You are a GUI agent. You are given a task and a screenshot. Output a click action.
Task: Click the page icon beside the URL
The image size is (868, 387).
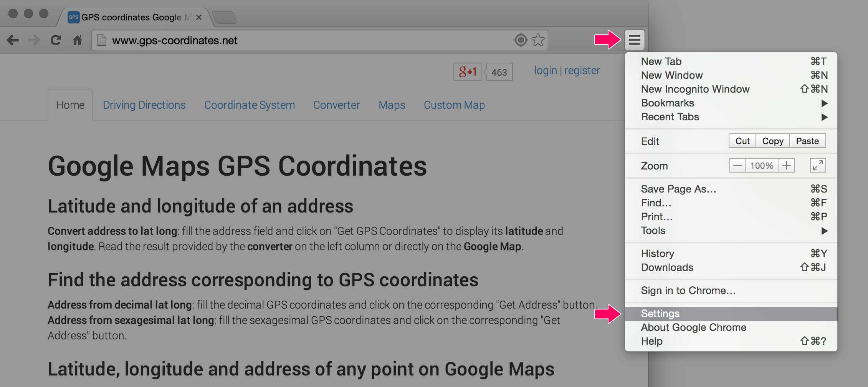(101, 40)
